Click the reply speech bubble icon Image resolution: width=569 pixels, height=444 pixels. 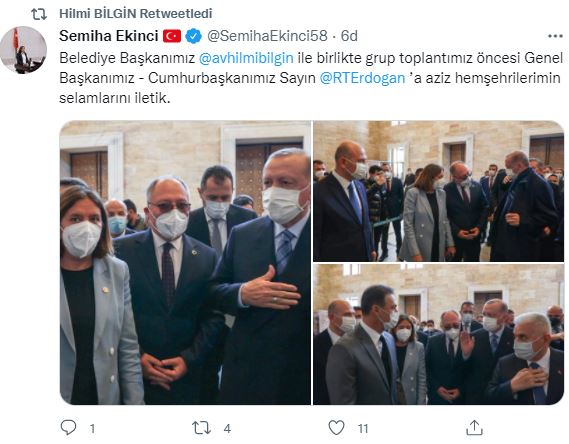[68, 428]
